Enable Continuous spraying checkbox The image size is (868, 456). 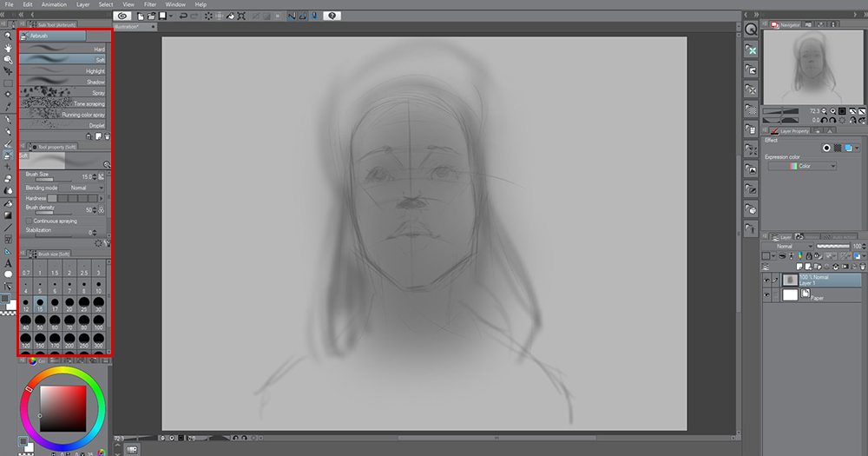tap(30, 221)
